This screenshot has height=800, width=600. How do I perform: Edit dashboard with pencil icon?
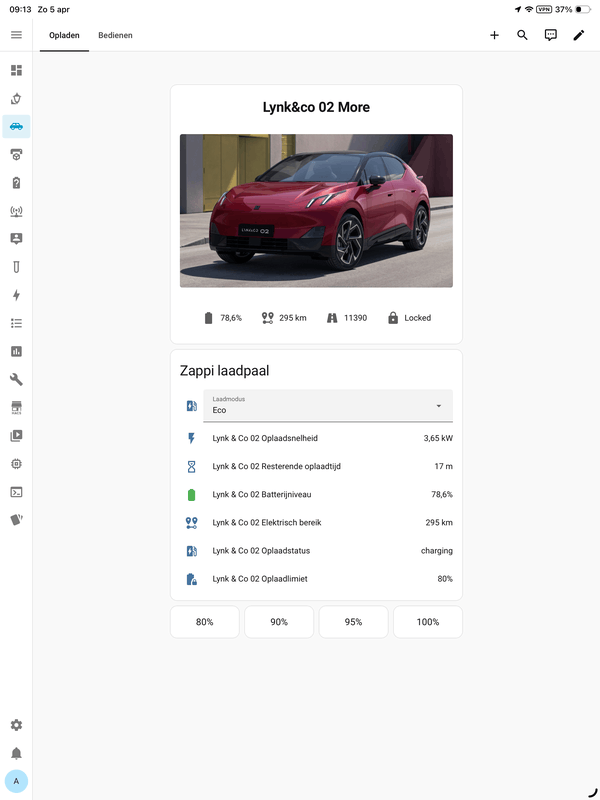(579, 35)
